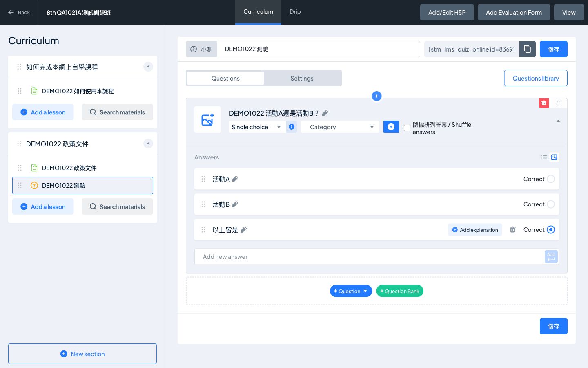
Task: Delete the question with the red trash icon
Action: 544,103
